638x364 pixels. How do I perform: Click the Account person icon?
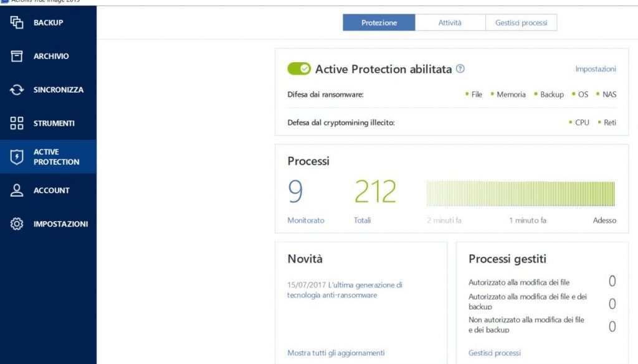pos(17,190)
